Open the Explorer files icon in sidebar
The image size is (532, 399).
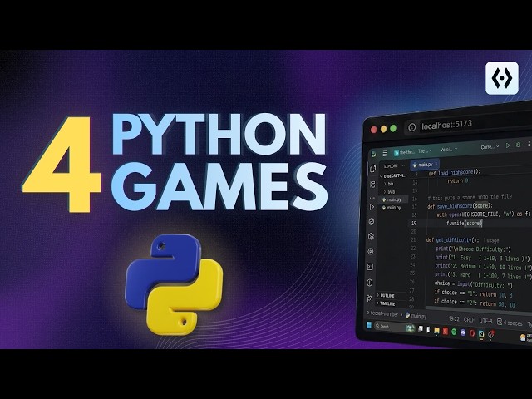coord(373,168)
